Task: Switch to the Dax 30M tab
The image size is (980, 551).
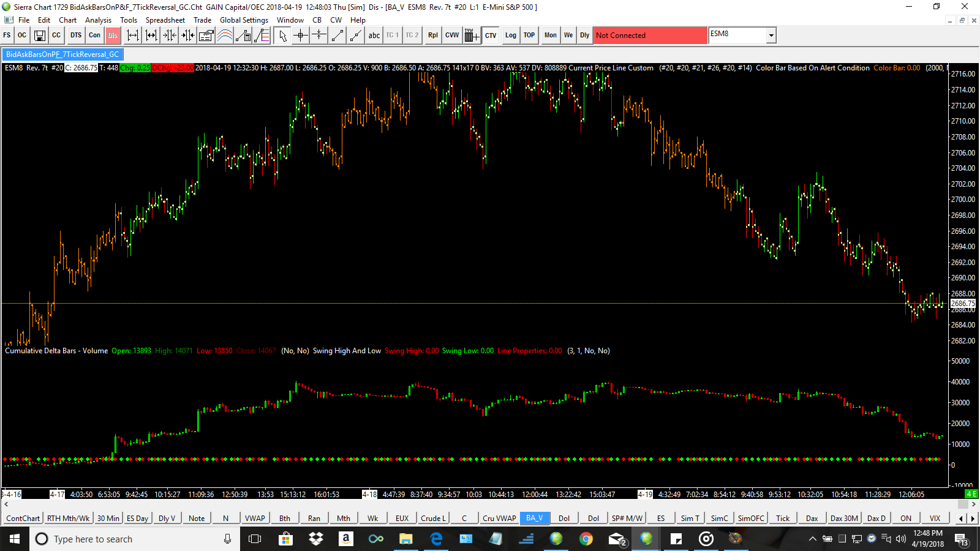Action: click(844, 518)
